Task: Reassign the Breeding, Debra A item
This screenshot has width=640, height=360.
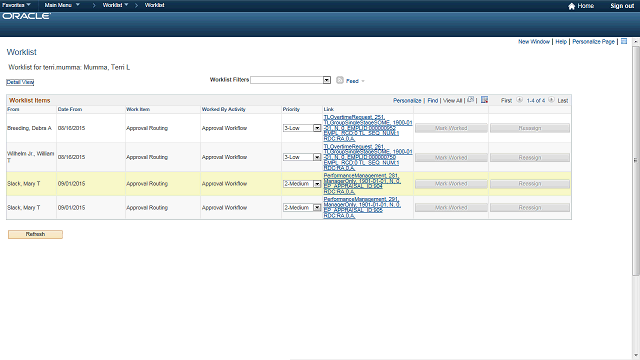Action: click(530, 128)
